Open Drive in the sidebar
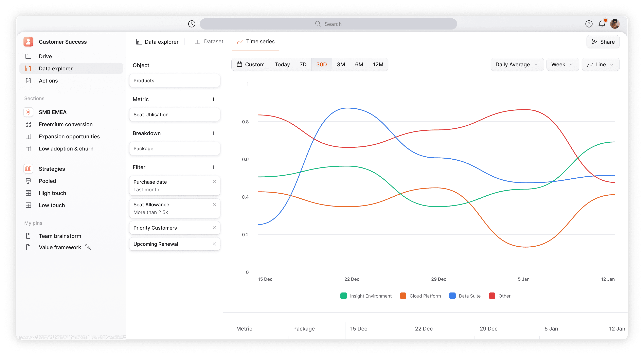 (x=71, y=56)
